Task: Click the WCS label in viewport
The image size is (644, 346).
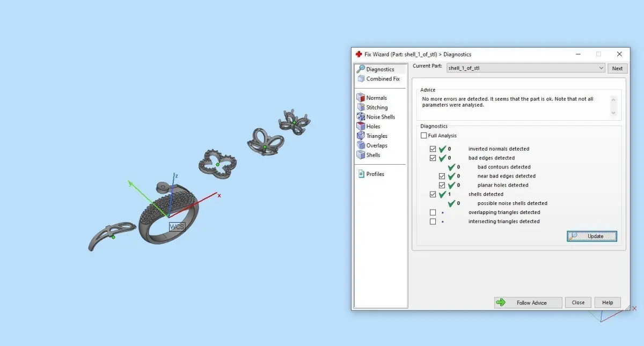Action: (177, 227)
